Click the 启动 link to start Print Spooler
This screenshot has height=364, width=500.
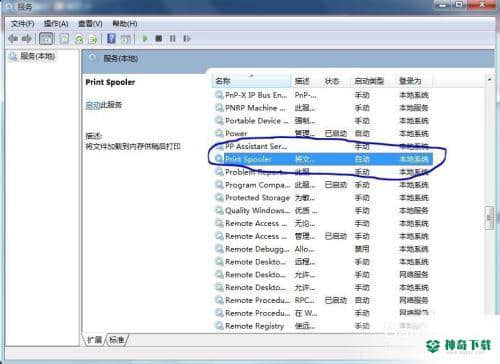93,105
